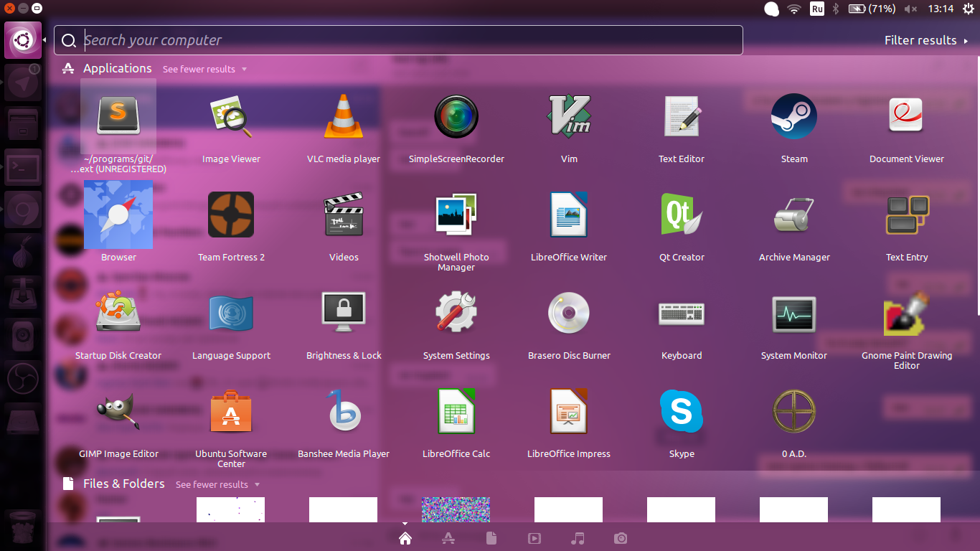The image size is (980, 551).
Task: Open the system gear session menu
Action: coord(968,9)
